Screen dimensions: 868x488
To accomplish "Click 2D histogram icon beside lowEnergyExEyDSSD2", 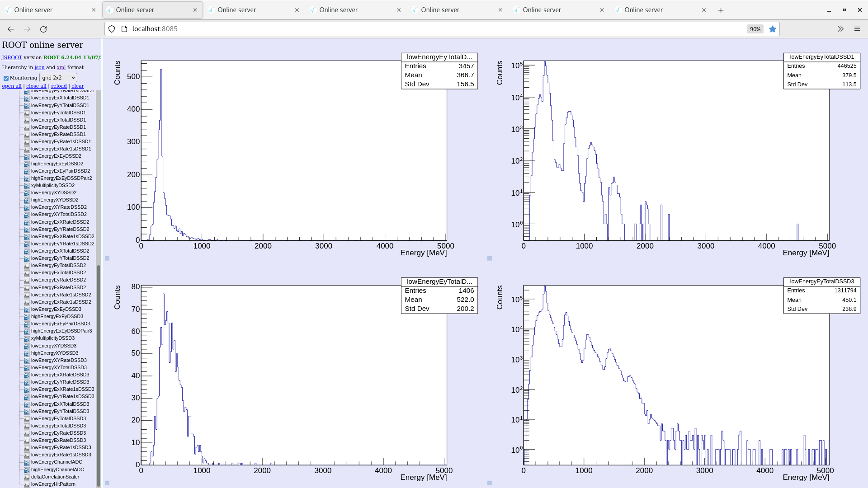I will 27,156.
